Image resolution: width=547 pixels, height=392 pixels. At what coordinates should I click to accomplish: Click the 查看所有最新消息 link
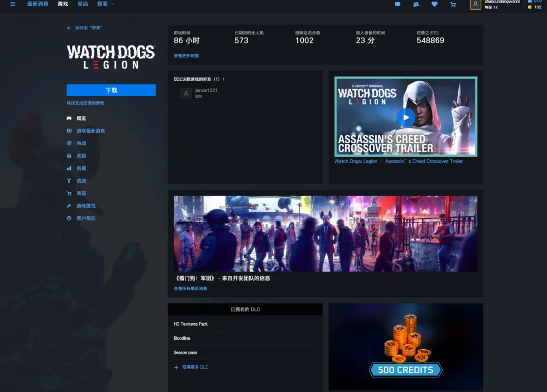190,288
